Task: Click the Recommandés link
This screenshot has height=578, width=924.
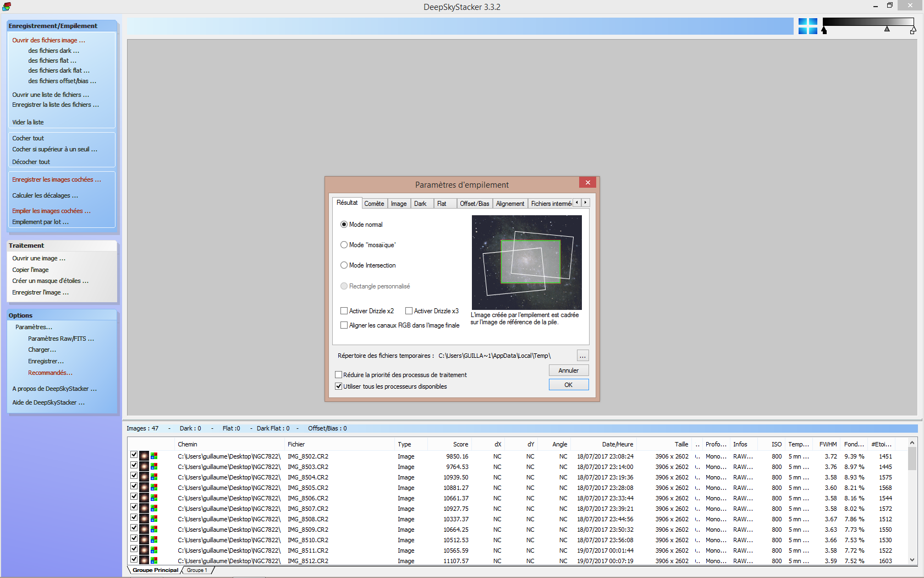Action: tap(50, 373)
